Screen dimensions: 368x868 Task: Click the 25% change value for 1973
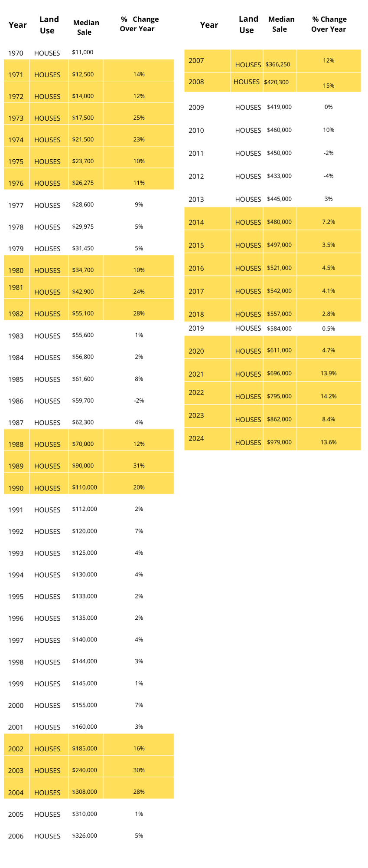(139, 118)
